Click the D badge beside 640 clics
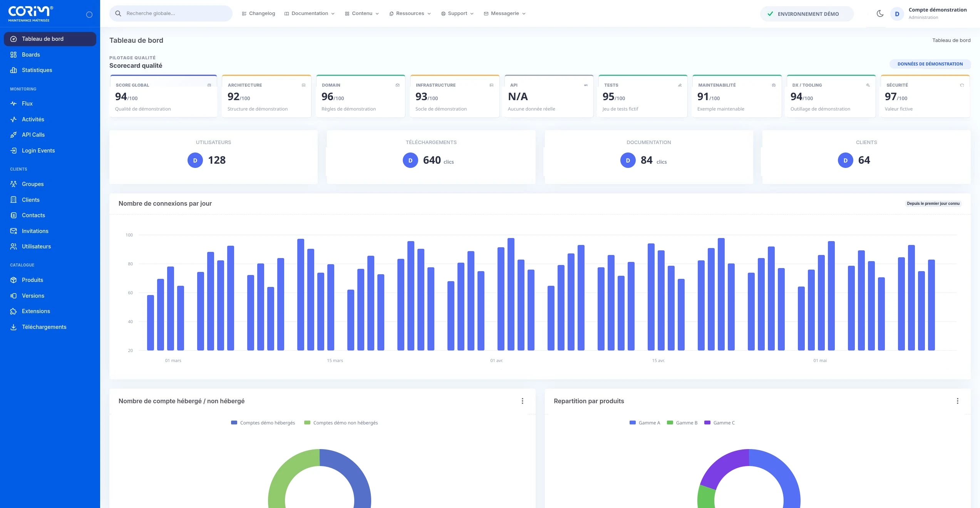The width and height of the screenshot is (980, 508). (x=410, y=160)
